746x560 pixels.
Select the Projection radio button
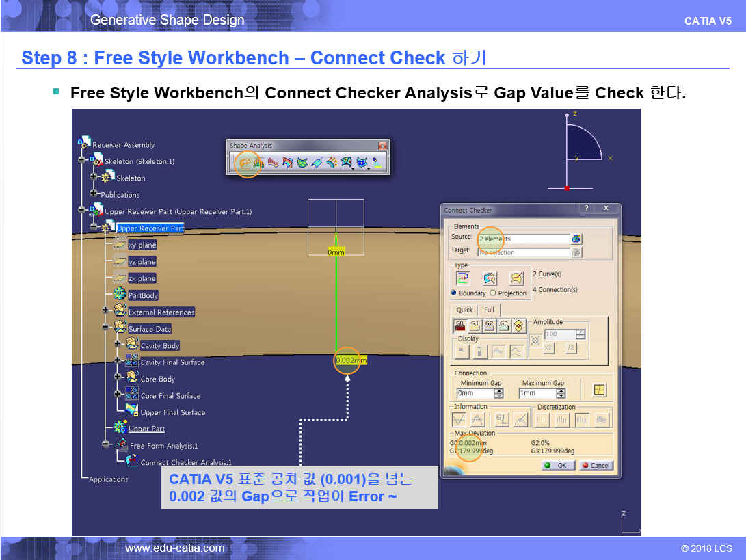click(493, 293)
